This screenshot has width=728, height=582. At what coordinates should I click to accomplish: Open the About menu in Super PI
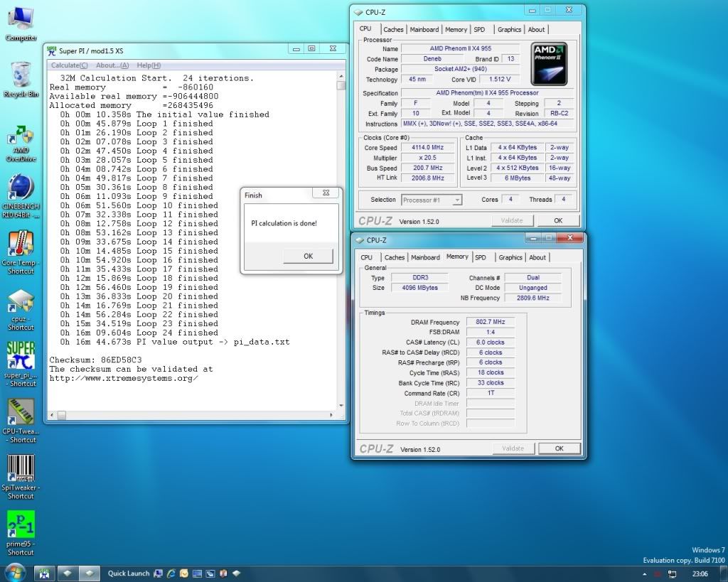pos(112,65)
